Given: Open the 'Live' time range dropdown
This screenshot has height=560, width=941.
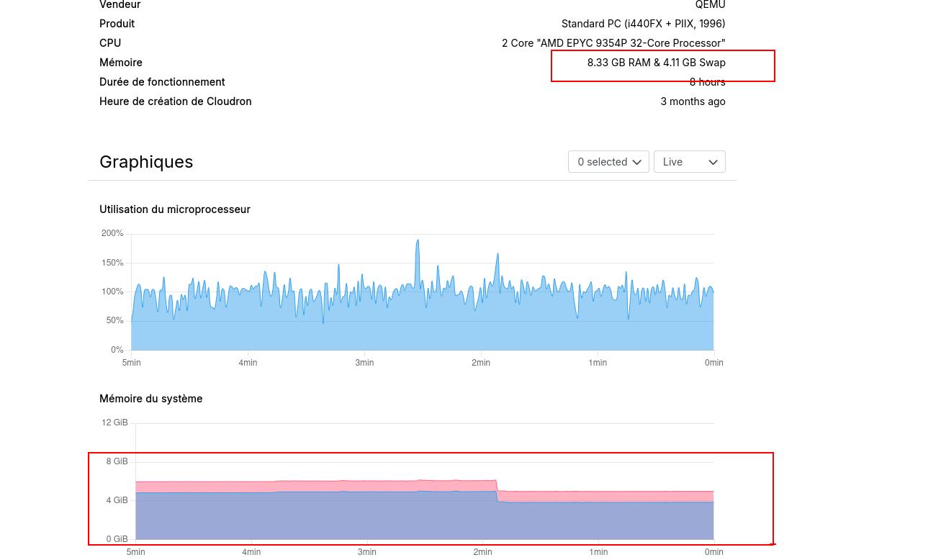Looking at the screenshot, I should pos(688,161).
